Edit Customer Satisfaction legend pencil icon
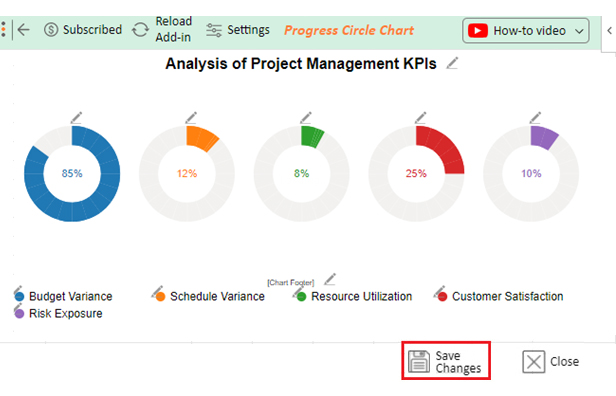 (439, 291)
